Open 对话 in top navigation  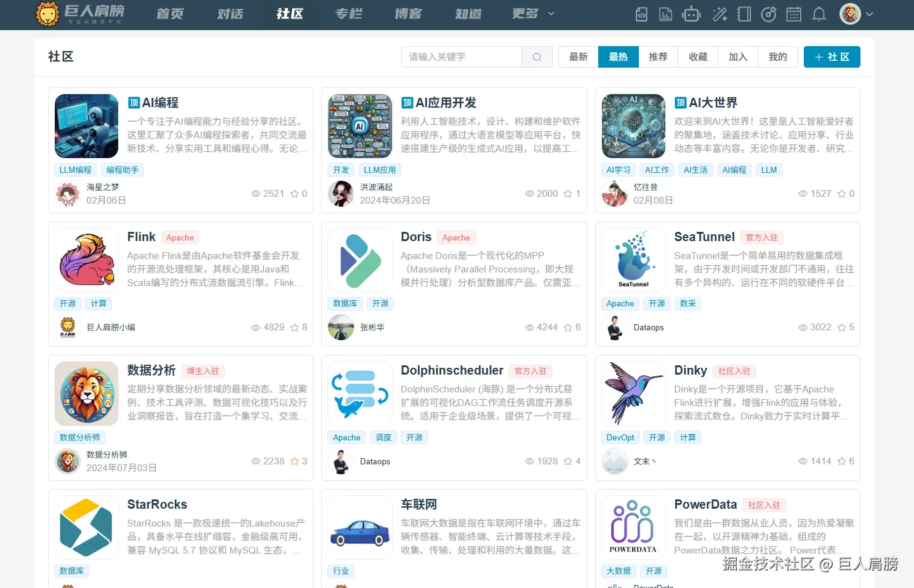tap(230, 14)
